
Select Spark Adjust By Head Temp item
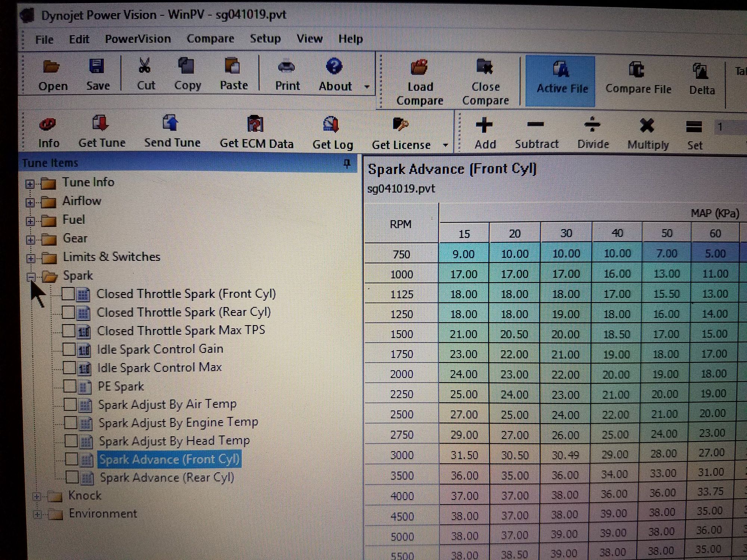pos(174,441)
